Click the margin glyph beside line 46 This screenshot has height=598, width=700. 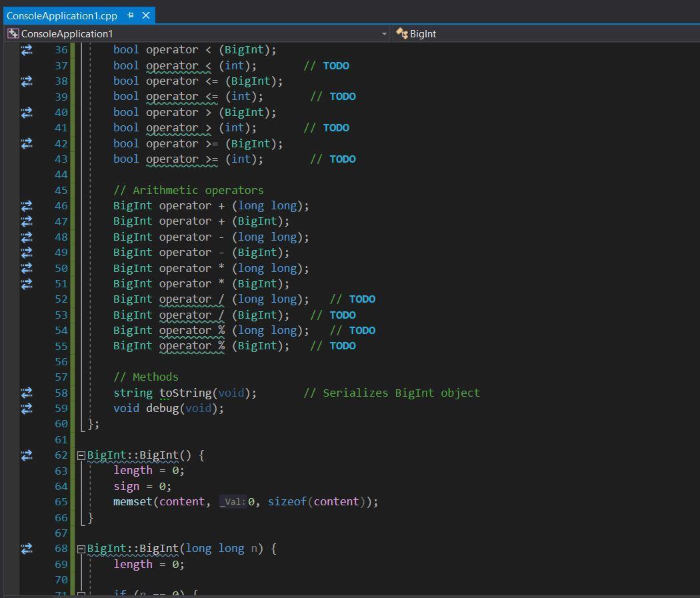[27, 206]
